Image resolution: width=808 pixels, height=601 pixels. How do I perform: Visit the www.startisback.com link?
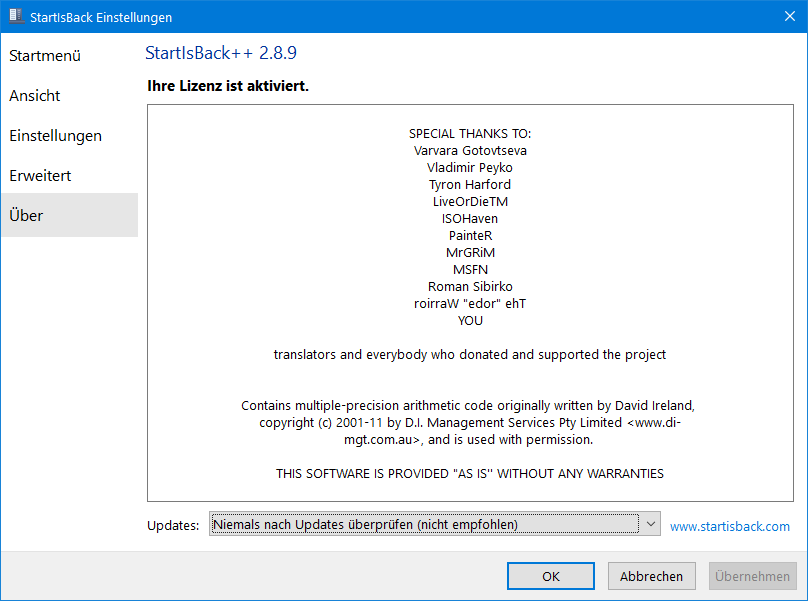730,526
